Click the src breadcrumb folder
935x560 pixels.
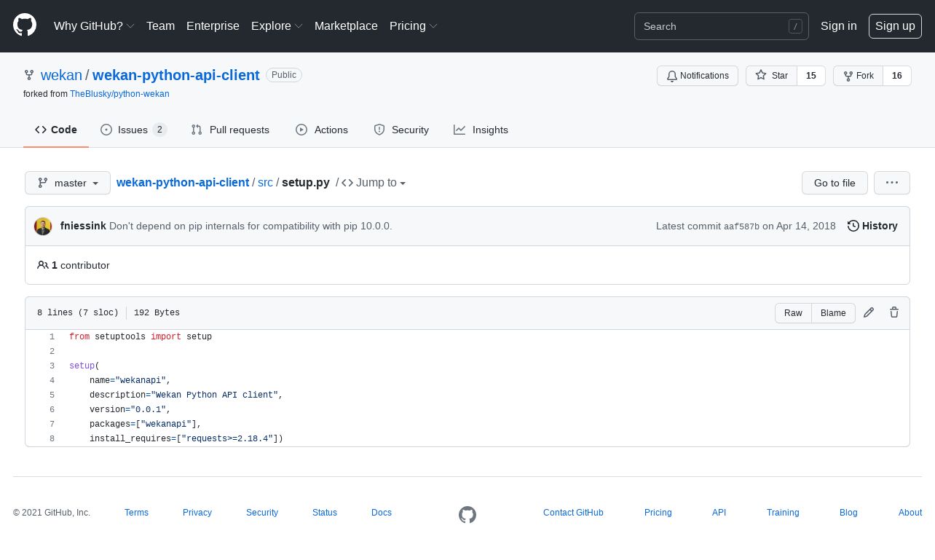pos(265,182)
